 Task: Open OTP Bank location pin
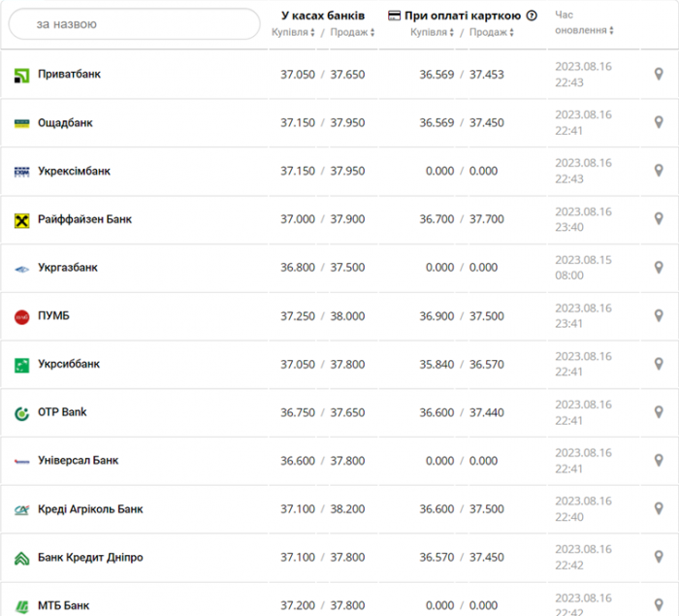[x=659, y=412]
